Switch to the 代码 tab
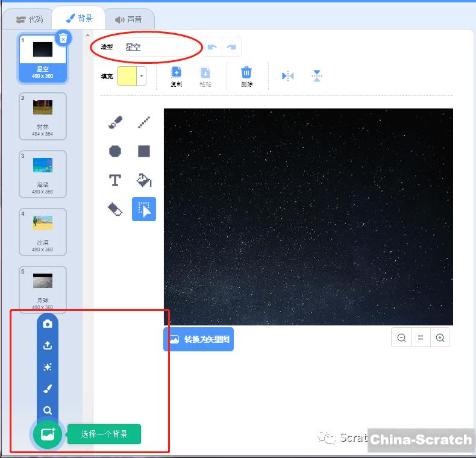The image size is (476, 458). point(30,19)
